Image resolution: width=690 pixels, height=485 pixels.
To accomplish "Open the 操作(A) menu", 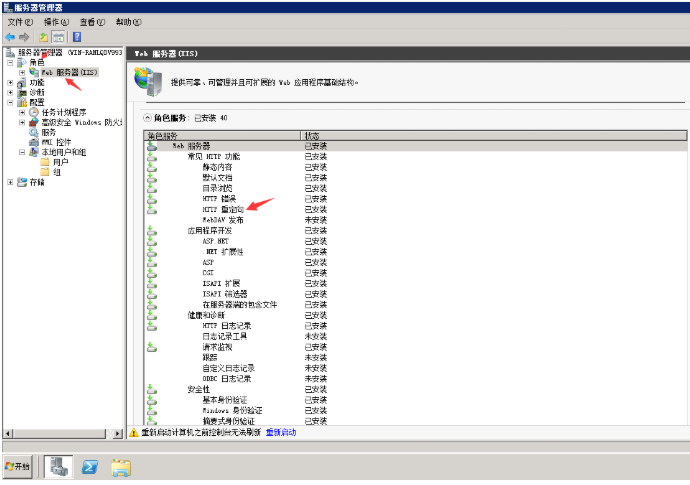I will tap(56, 22).
